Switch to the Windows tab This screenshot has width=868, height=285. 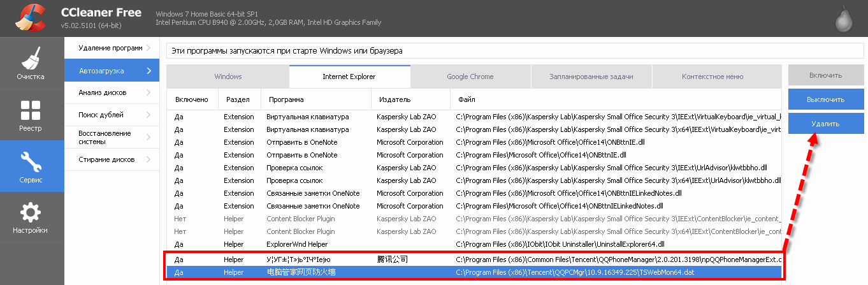228,77
